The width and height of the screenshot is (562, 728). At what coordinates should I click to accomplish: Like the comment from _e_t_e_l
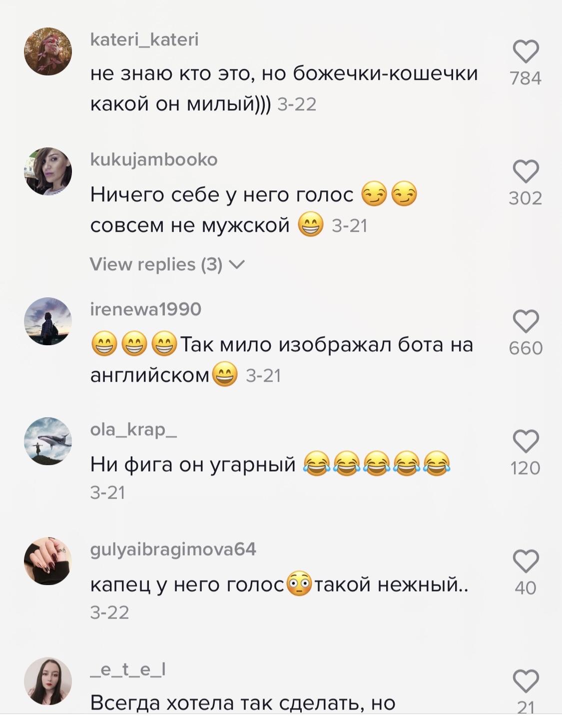point(526,681)
